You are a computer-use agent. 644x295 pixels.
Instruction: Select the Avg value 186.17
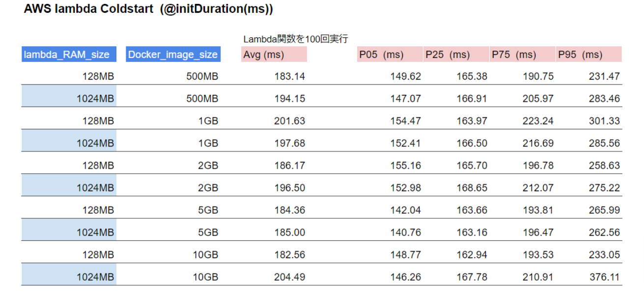point(289,166)
